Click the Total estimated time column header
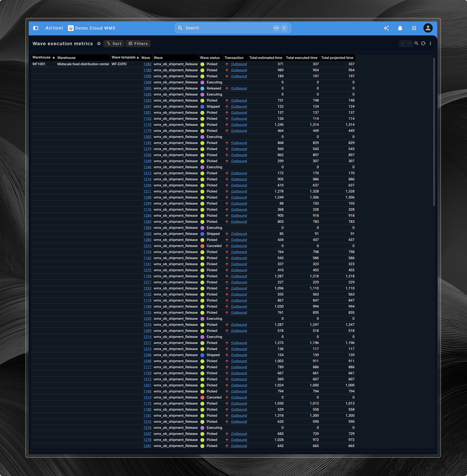Image resolution: width=467 pixels, height=476 pixels. [266, 58]
